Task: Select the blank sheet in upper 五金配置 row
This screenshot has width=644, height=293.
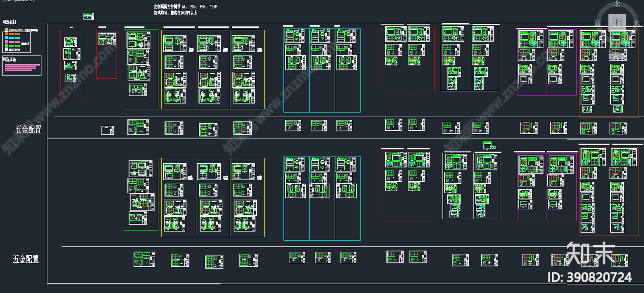Action: click(107, 130)
